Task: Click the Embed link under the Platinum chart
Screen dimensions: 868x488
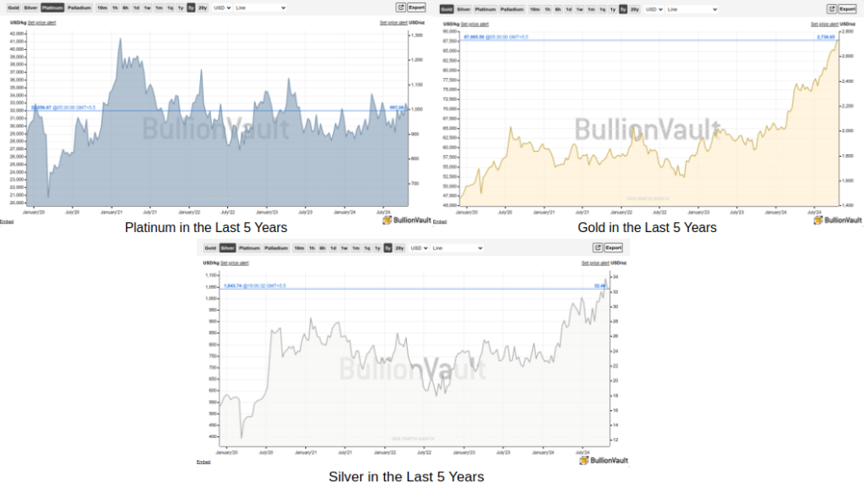Action: [7, 222]
